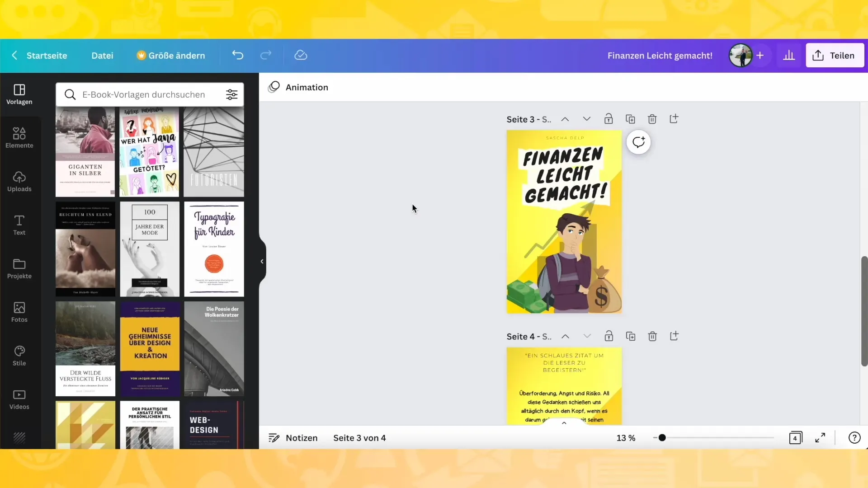Toggle lock on Seite 3 page
This screenshot has height=488, width=868.
(x=609, y=119)
